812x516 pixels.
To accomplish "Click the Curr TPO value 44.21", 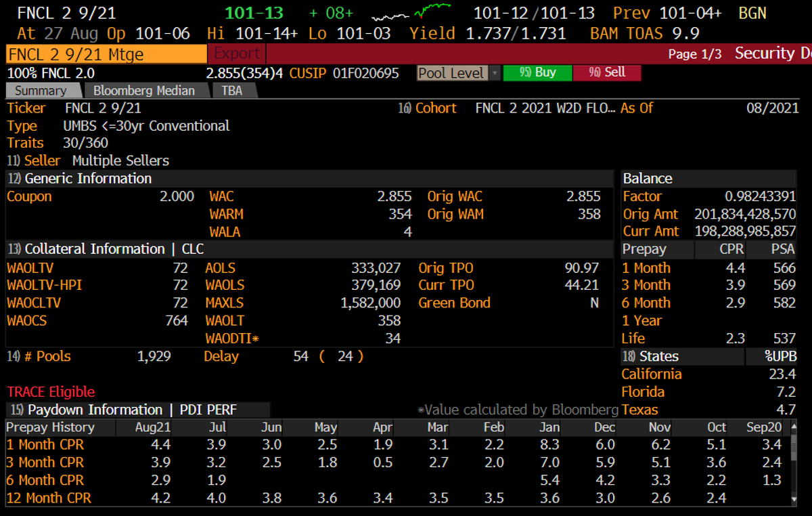I will click(x=582, y=285).
